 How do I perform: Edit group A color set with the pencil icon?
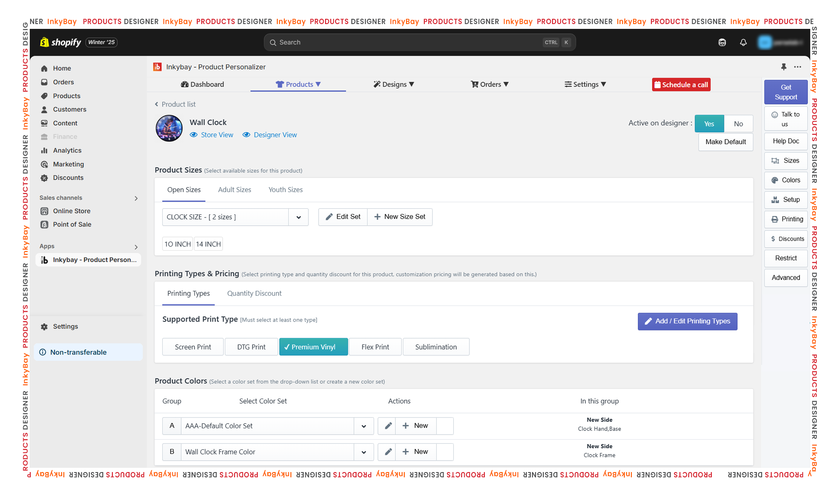[388, 426]
